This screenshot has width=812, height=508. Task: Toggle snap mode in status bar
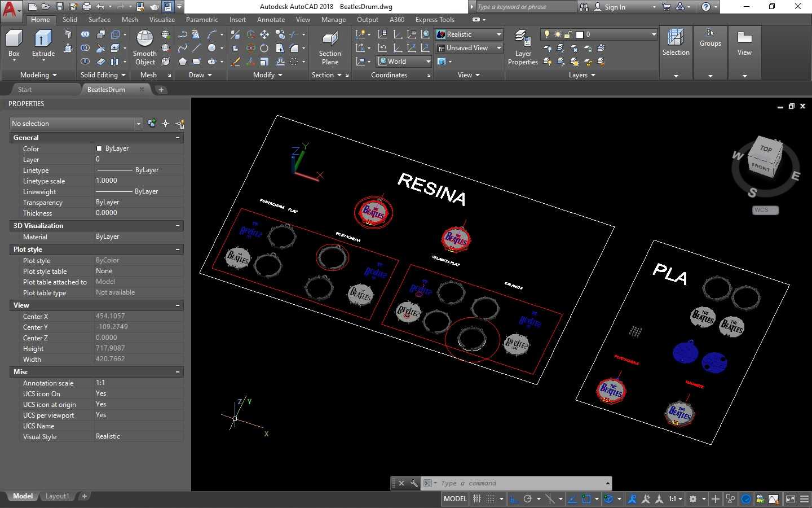click(x=491, y=499)
